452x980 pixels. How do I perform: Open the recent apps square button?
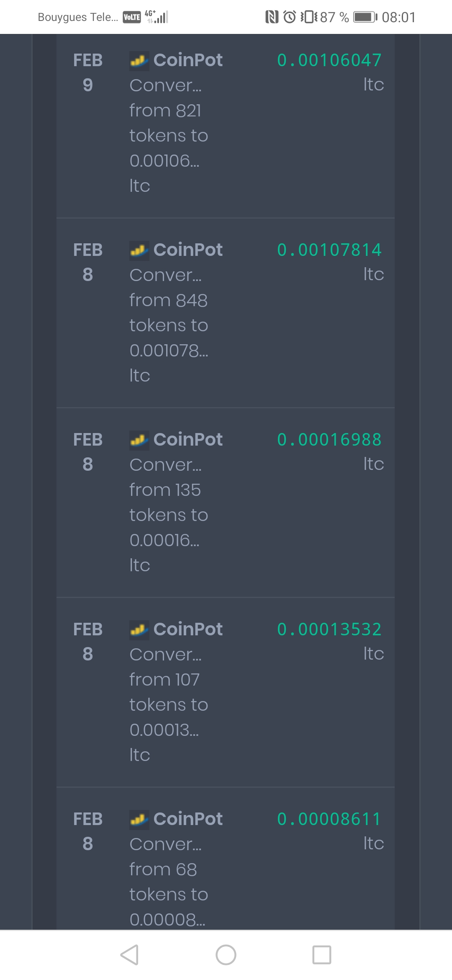(x=322, y=955)
